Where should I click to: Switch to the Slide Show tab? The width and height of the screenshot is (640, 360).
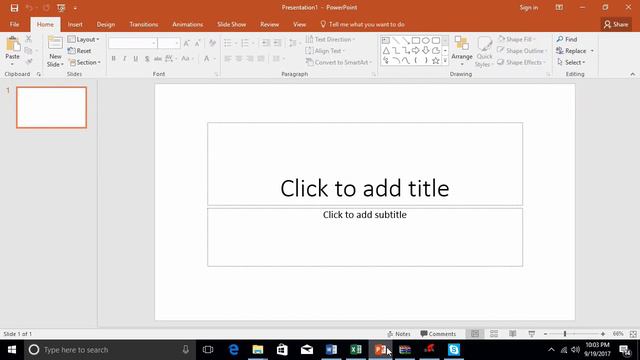[x=231, y=24]
